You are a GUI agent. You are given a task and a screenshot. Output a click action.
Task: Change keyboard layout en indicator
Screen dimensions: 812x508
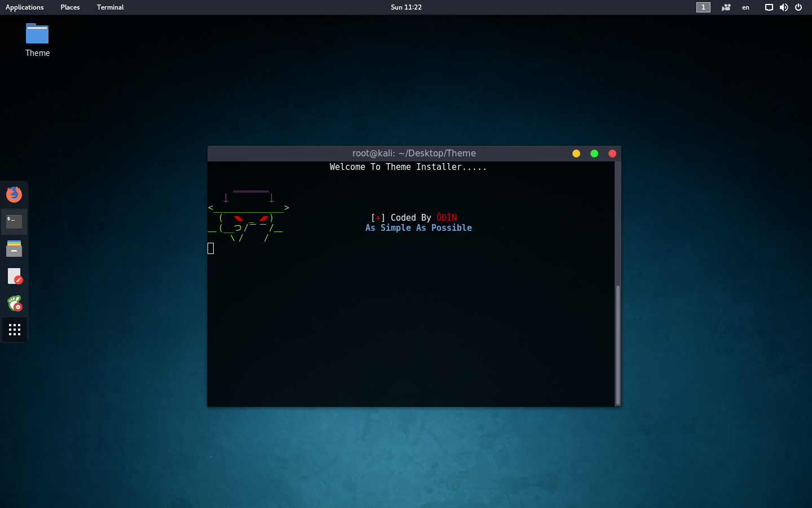point(745,7)
